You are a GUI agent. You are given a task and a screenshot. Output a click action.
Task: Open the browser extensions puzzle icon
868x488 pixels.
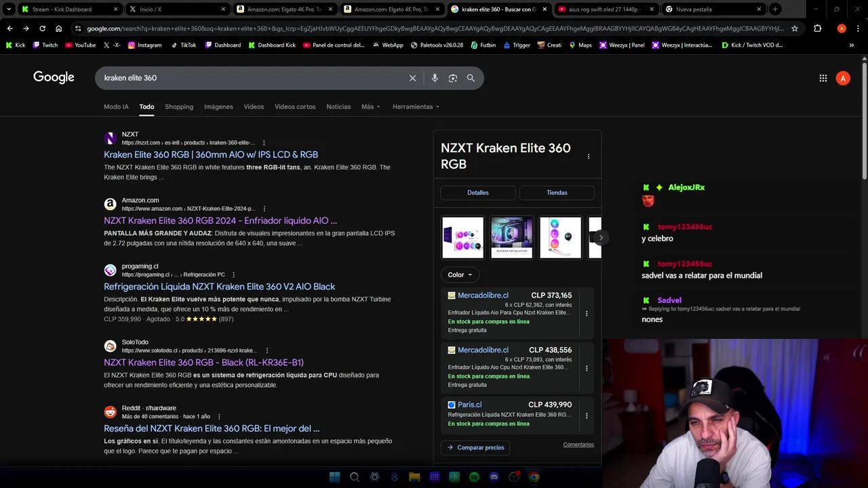[x=817, y=28]
